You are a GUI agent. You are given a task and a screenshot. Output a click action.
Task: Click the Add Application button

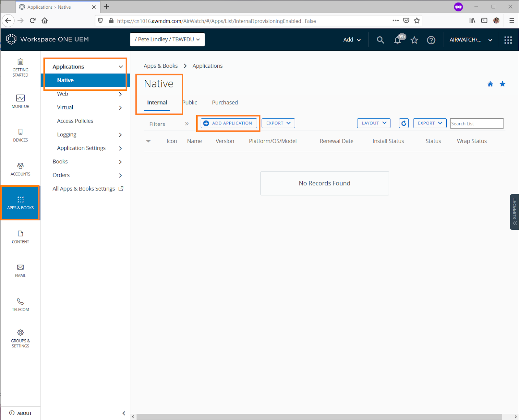(229, 123)
